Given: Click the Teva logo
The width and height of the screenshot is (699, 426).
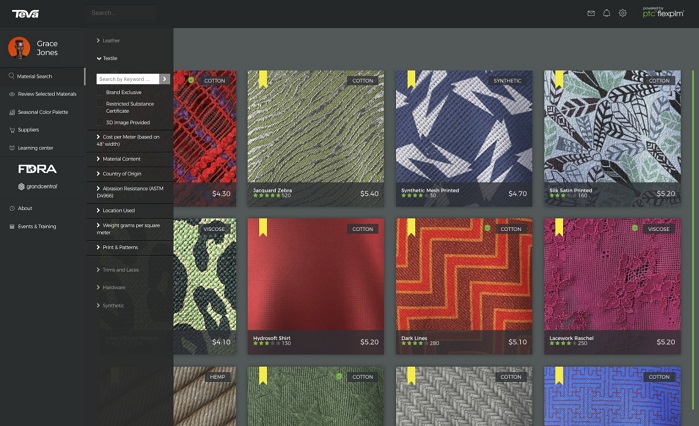Looking at the screenshot, I should coord(25,14).
